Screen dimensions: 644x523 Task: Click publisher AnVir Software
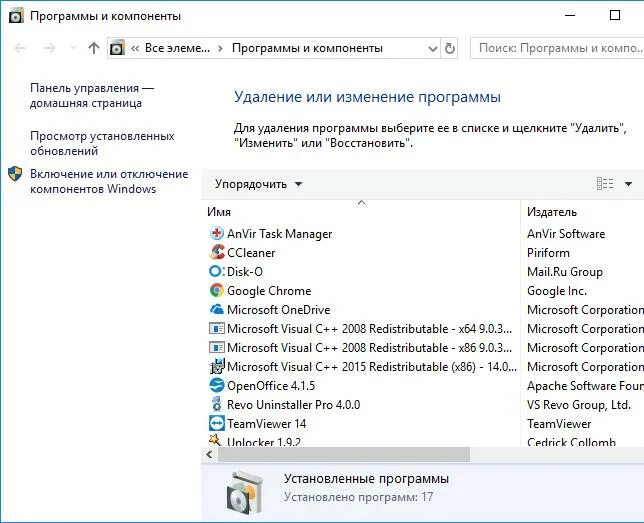(x=566, y=233)
